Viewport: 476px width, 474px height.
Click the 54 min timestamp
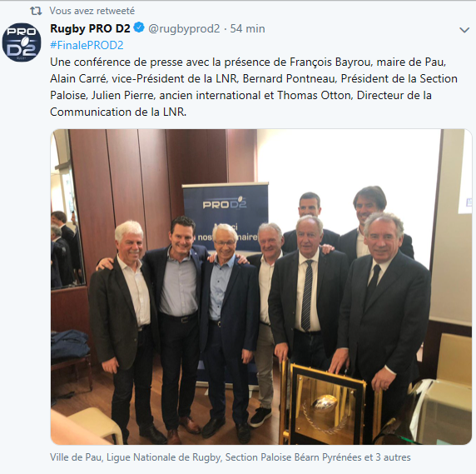pos(247,28)
